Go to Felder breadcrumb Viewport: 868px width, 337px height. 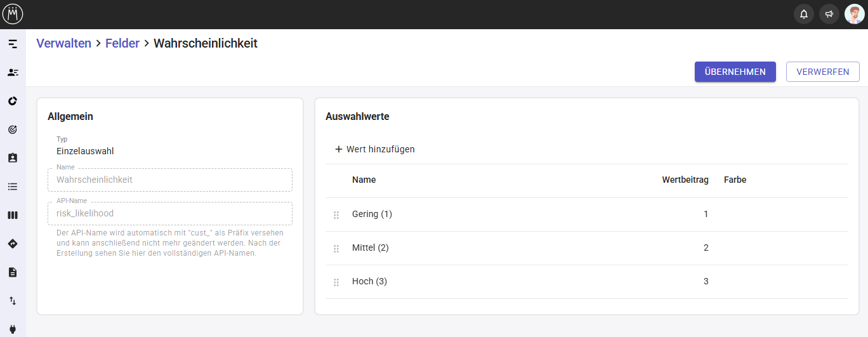122,44
